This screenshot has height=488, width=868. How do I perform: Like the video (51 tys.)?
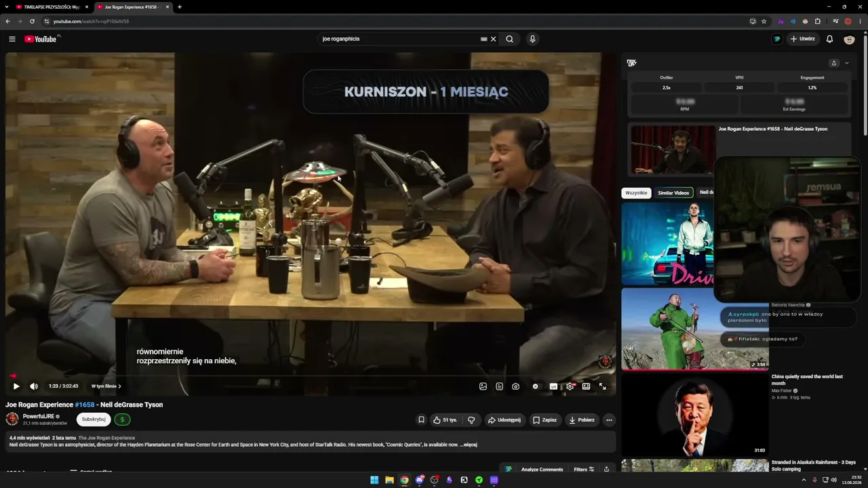click(x=445, y=420)
